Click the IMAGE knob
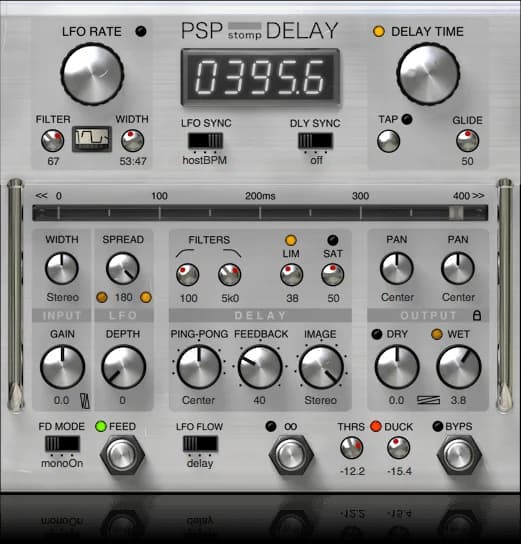The image size is (521, 544). pos(321,367)
